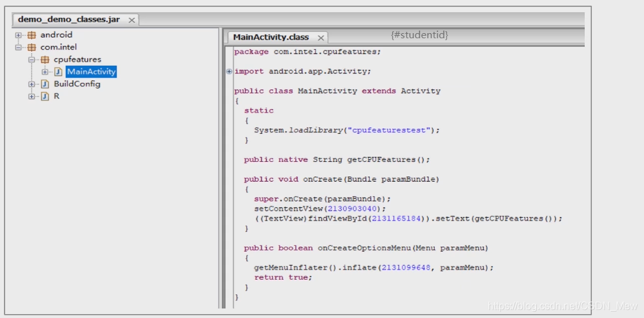Close the demo_demo_classes.jar tab
644x318 pixels.
click(x=131, y=20)
